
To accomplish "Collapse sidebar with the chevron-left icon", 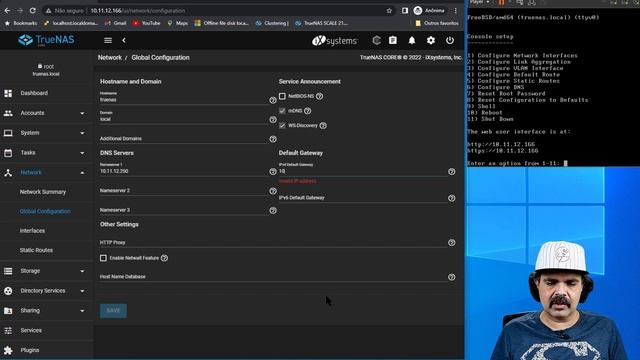I will [x=124, y=40].
